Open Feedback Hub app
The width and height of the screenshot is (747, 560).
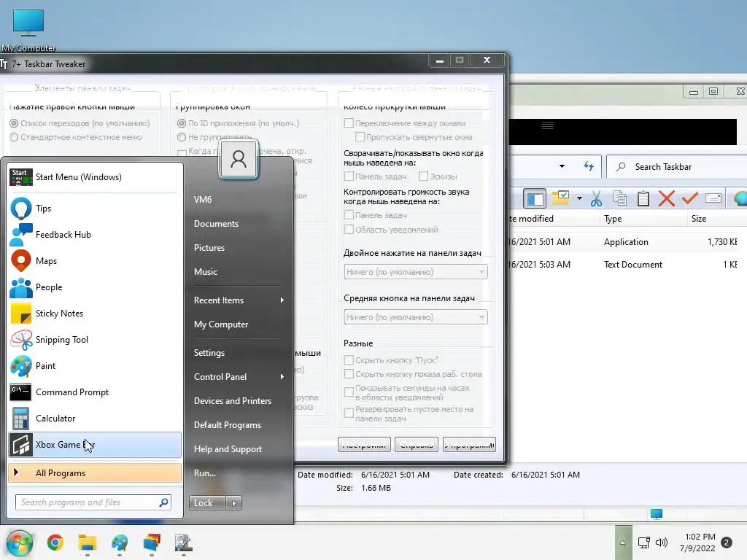(x=95, y=235)
